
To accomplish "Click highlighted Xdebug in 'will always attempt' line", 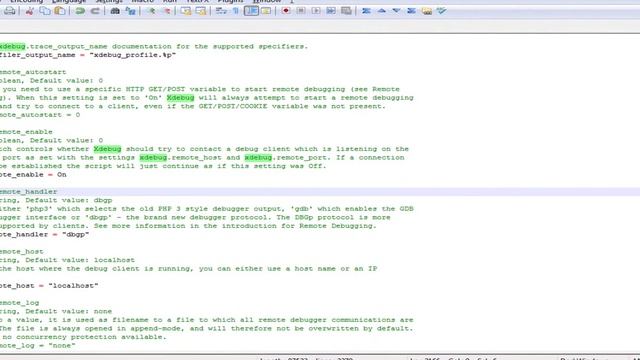I will [180, 98].
